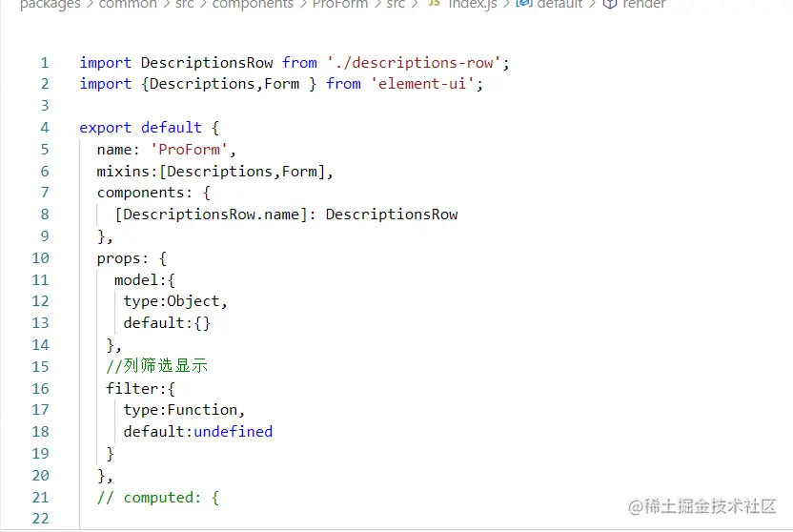This screenshot has height=532, width=793.
Task: Select the 'components' breadcrumb segment
Action: [x=253, y=4]
